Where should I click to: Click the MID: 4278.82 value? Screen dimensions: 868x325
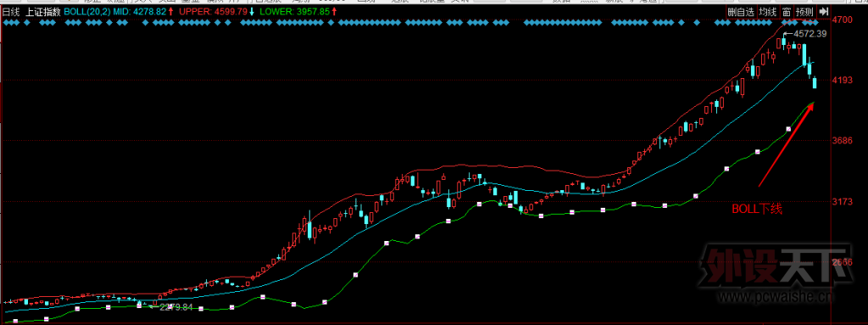(x=140, y=11)
